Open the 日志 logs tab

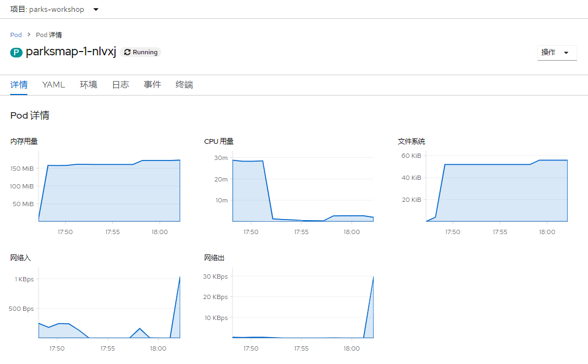click(x=120, y=84)
